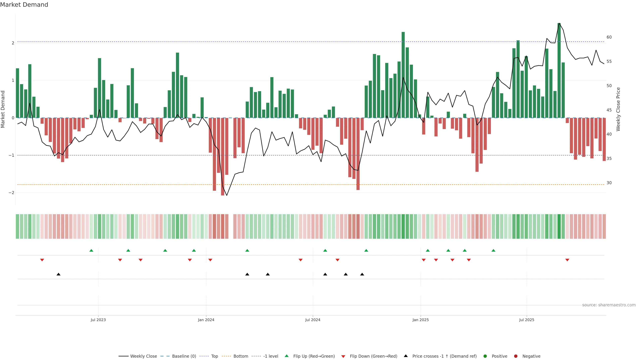The image size is (644, 362).
Task: Click the leftmost heat strip cell
Action: (17, 226)
